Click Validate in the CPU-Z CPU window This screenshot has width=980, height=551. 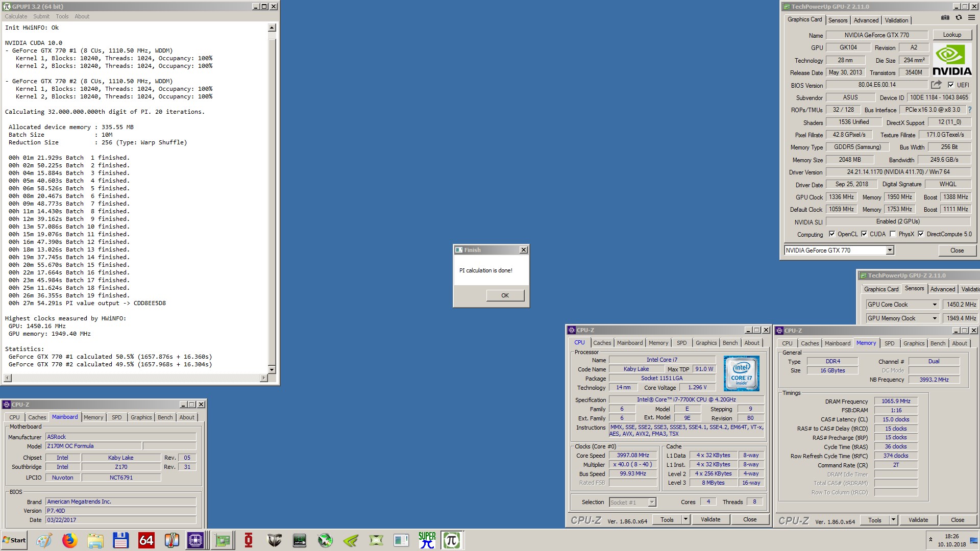point(710,520)
